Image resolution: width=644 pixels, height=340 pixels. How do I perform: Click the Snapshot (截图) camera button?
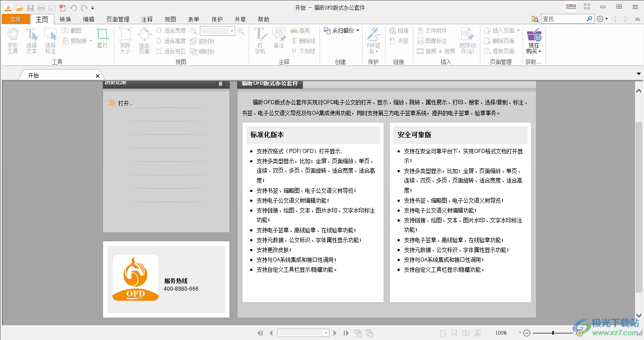(72, 31)
